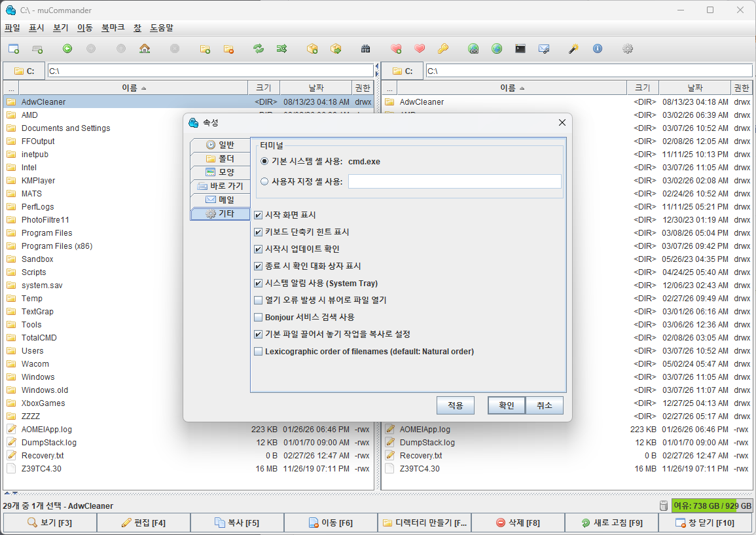
Task: Disable 시작시 업데이트 확인 checkbox
Action: [259, 249]
